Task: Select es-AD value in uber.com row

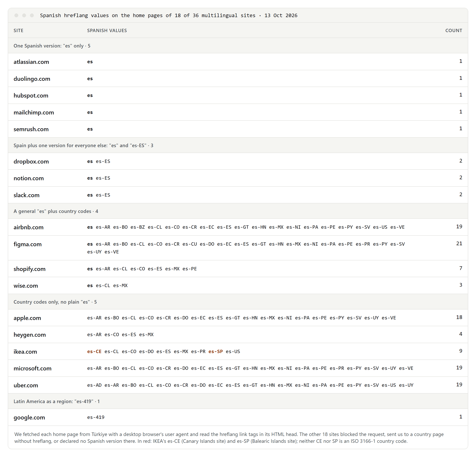Action: tap(94, 385)
